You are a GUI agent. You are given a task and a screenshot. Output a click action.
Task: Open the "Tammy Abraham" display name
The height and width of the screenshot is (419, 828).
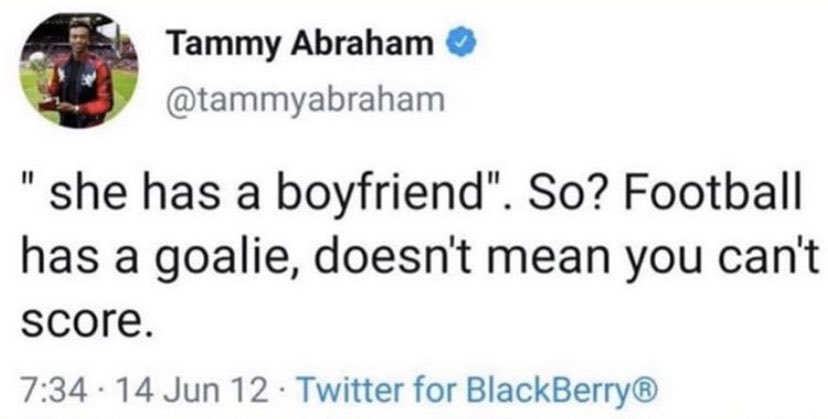[300, 47]
